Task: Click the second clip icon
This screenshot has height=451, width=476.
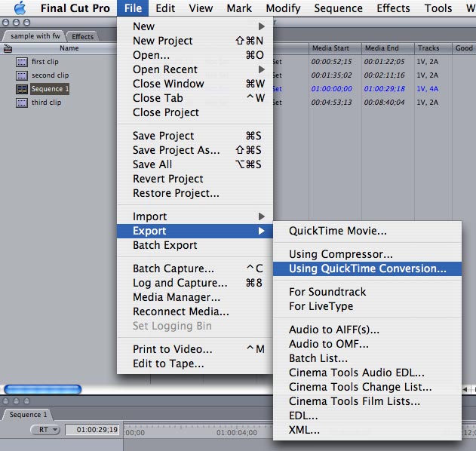Action: click(x=22, y=75)
